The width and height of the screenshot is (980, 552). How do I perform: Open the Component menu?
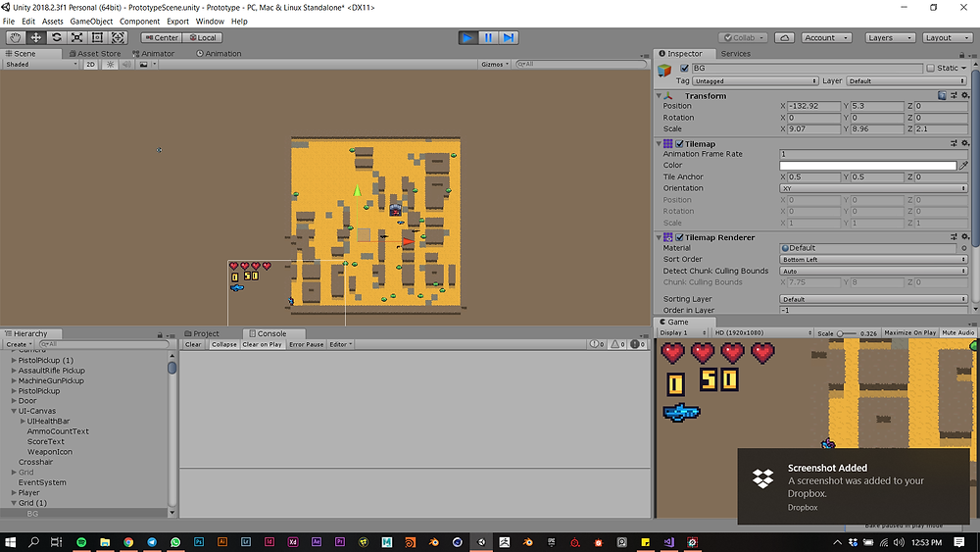coord(139,22)
